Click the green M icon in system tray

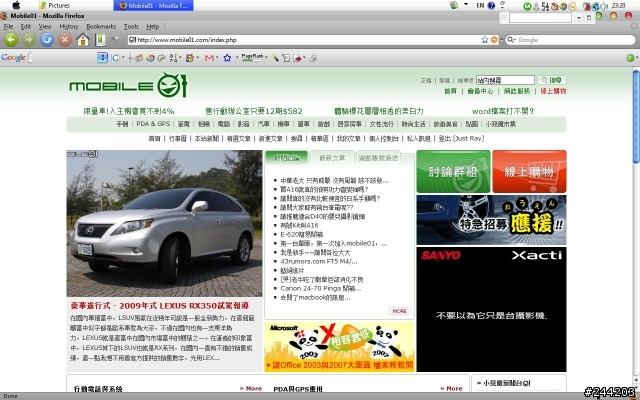[x=527, y=6]
